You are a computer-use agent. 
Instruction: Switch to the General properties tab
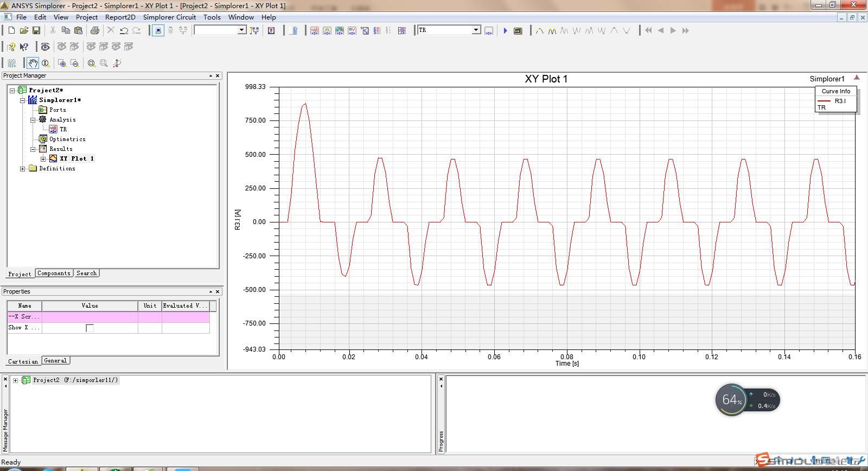55,360
